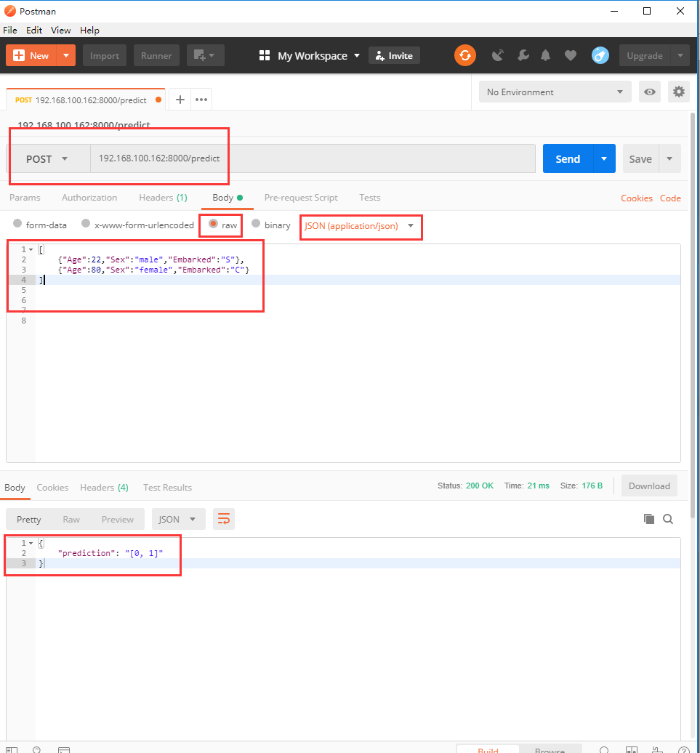The width and height of the screenshot is (700, 753).
Task: Open the response JSON format dropdown
Action: pyautogui.click(x=178, y=519)
